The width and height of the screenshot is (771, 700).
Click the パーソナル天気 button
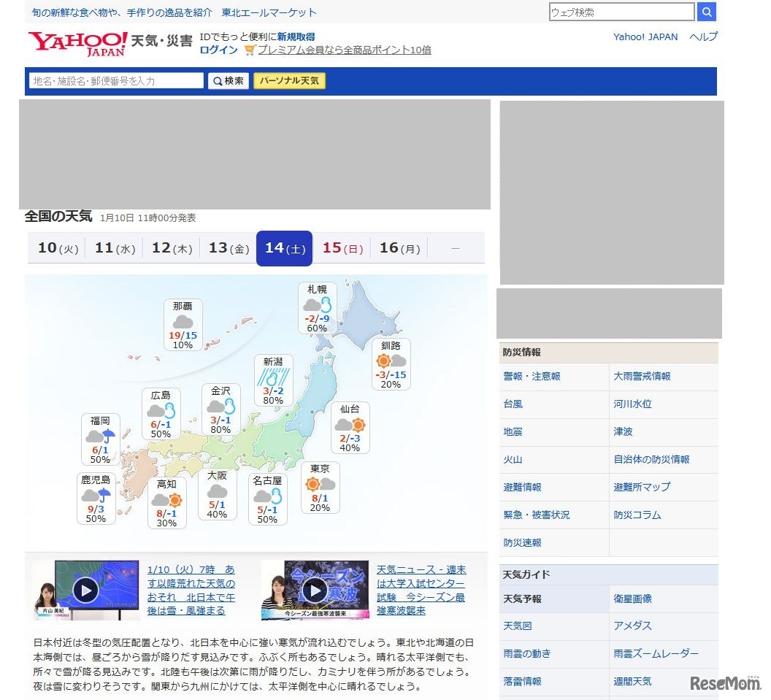(290, 81)
